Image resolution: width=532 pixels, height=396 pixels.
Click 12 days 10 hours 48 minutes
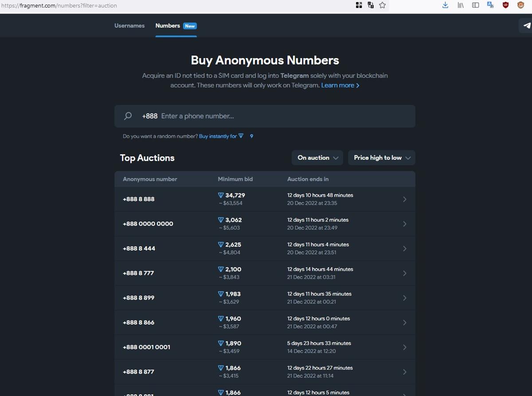pyautogui.click(x=320, y=195)
